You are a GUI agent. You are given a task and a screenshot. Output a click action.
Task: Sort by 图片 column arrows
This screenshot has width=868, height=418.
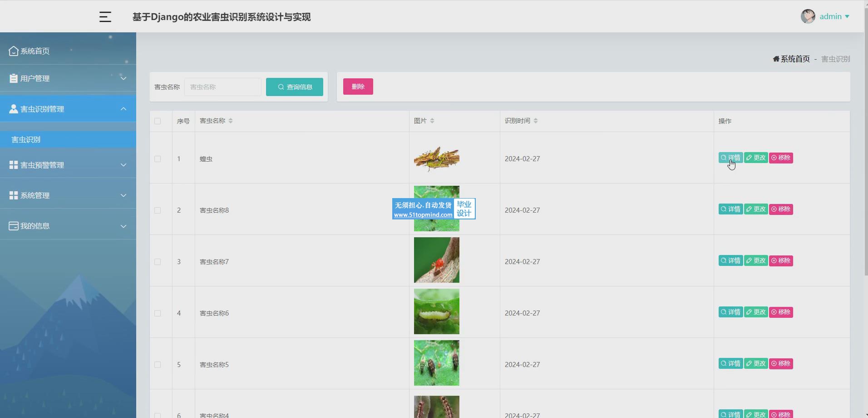point(432,121)
